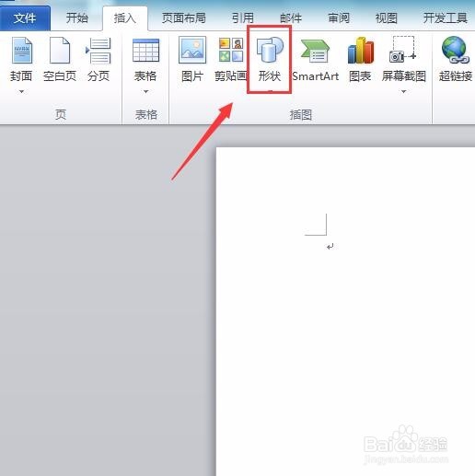The height and width of the screenshot is (476, 475).
Task: Switch to the 审阅 tab
Action: tap(339, 18)
